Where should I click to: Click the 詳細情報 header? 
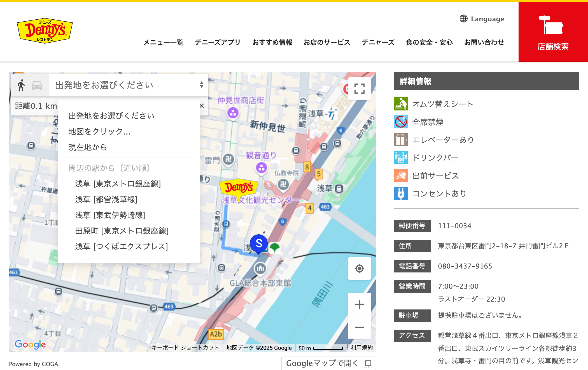point(487,81)
